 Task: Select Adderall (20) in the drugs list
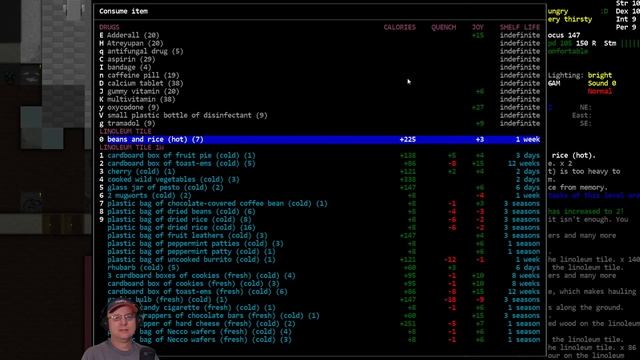[133, 35]
